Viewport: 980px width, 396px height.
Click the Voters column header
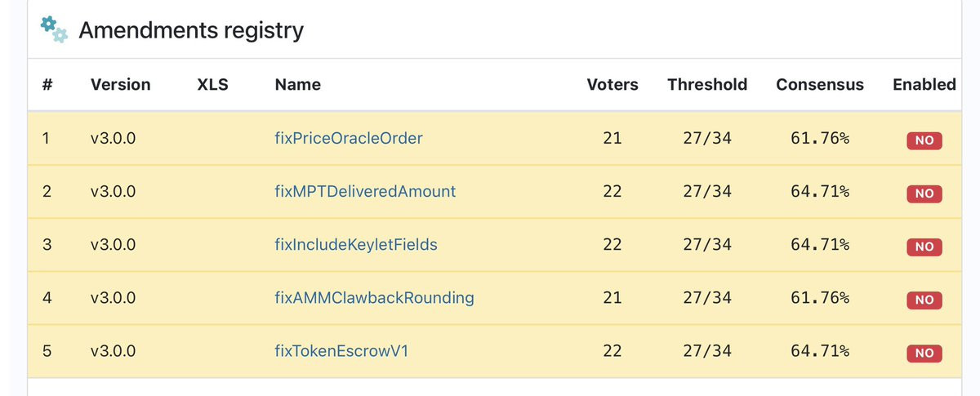612,84
